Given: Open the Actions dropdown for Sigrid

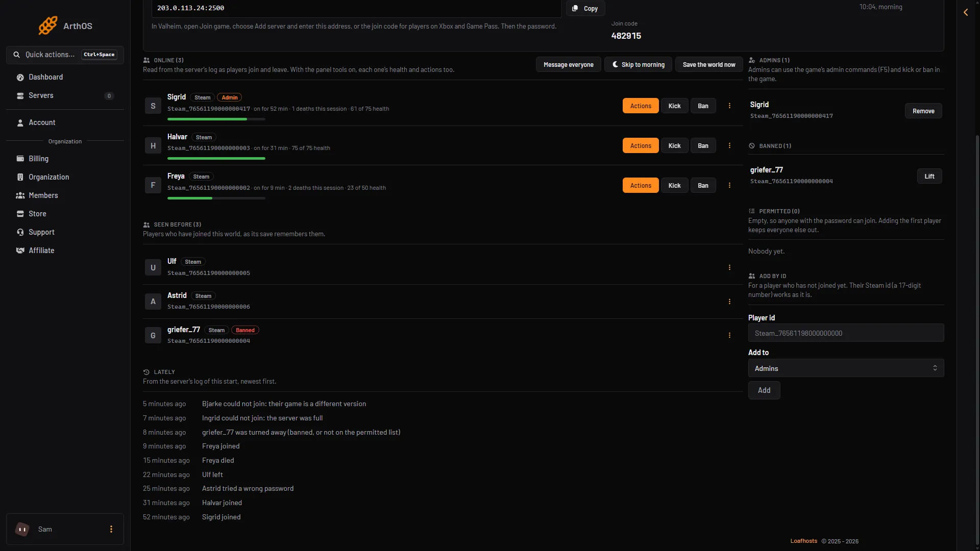Looking at the screenshot, I should click(641, 106).
